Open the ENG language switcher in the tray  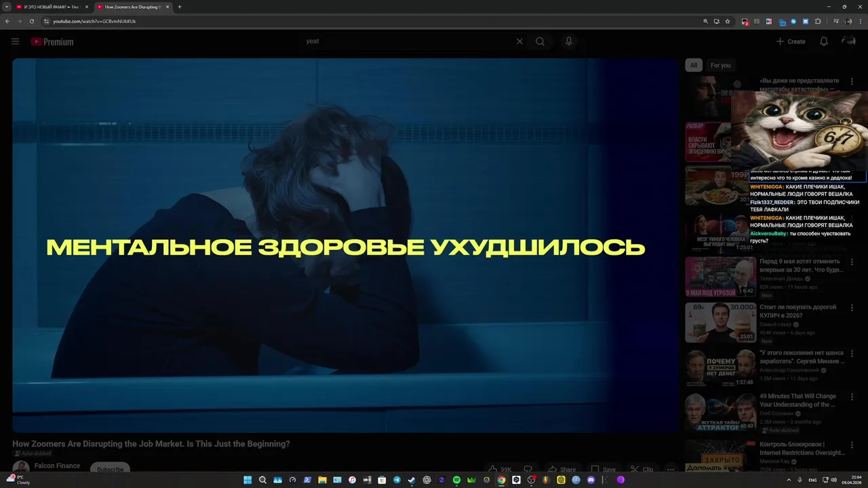[812, 480]
